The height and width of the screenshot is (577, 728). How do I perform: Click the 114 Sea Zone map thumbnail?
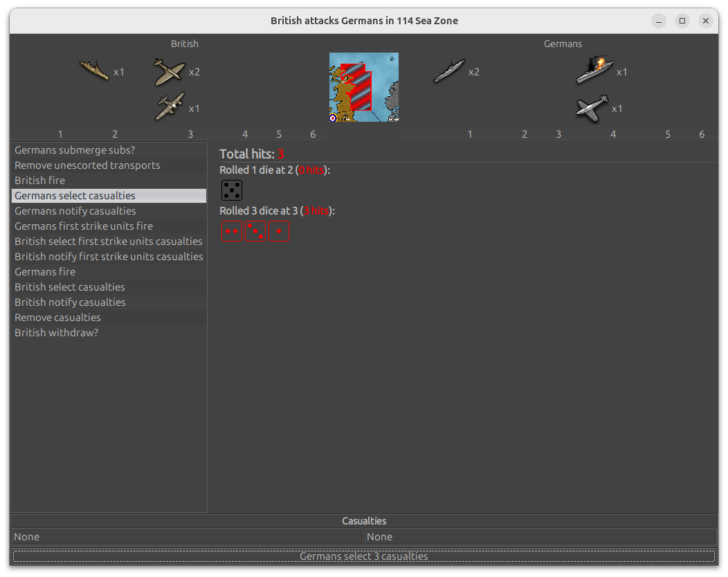tap(363, 87)
